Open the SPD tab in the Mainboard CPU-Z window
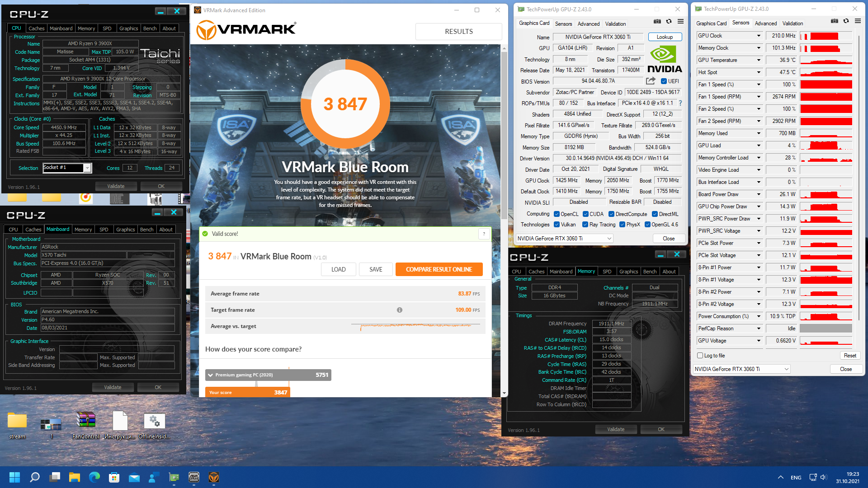The image size is (868, 488). pyautogui.click(x=104, y=230)
